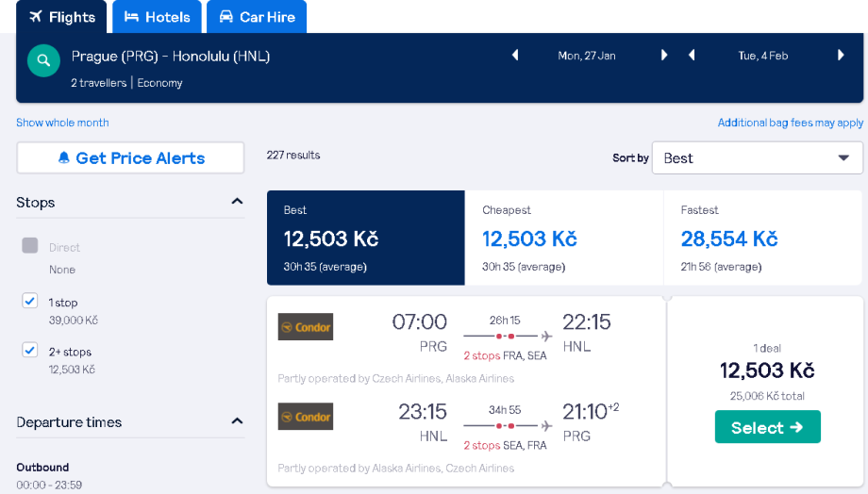Click the Condor logo on return flight
Viewport: 868px width, 494px height.
(306, 417)
